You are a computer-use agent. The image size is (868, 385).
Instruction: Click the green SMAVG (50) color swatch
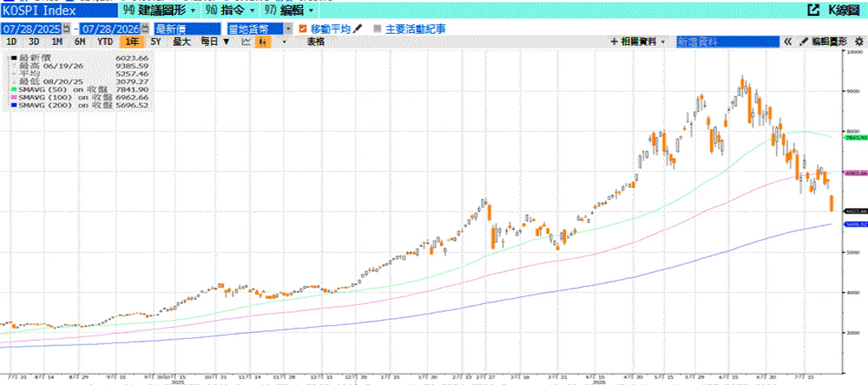click(x=14, y=90)
